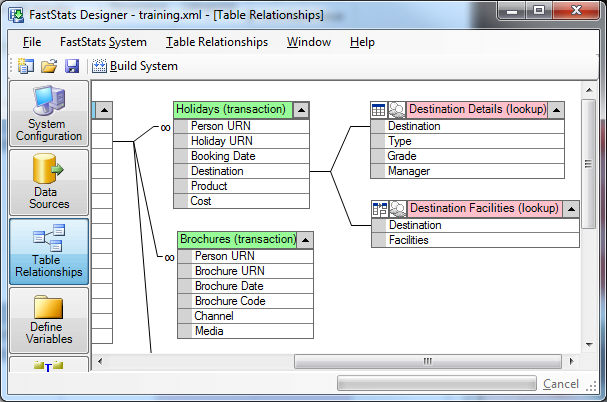Open the Help menu
Image resolution: width=607 pixels, height=402 pixels.
(362, 42)
